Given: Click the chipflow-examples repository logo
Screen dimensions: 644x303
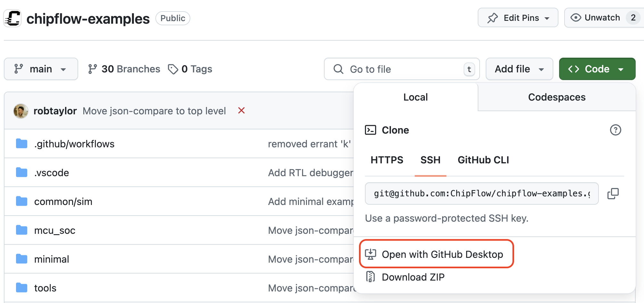Looking at the screenshot, I should coord(12,18).
